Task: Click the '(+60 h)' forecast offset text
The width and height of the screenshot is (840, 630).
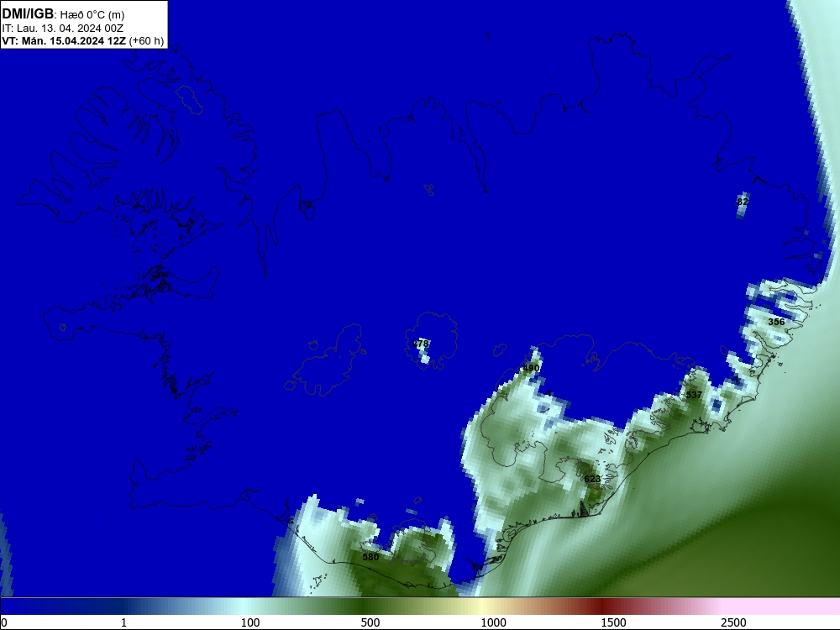Action: click(146, 41)
